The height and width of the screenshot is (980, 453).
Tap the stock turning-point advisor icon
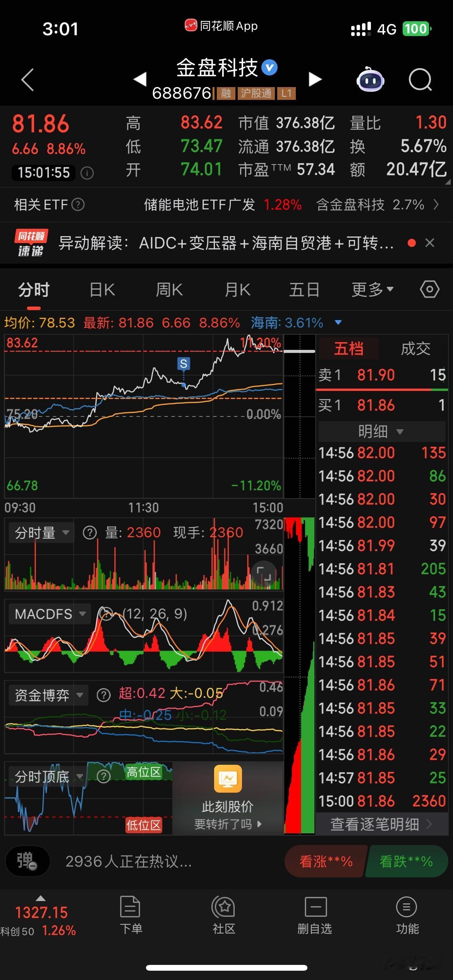click(x=228, y=778)
